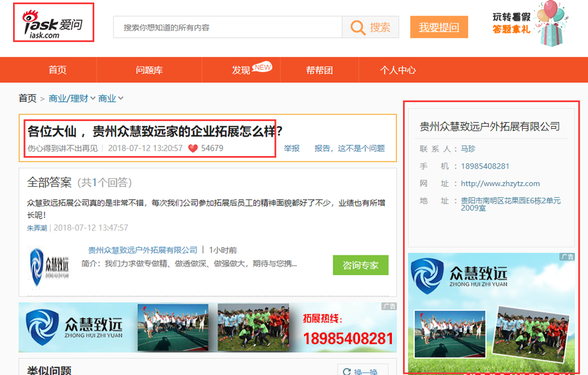
Task: Open the 个人中心 navigation tab
Action: click(x=398, y=70)
